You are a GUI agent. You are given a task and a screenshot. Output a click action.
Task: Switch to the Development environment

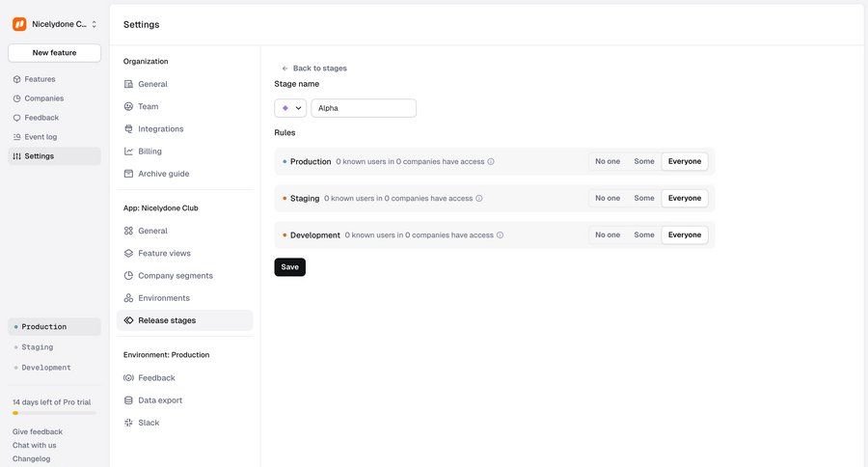(54, 368)
